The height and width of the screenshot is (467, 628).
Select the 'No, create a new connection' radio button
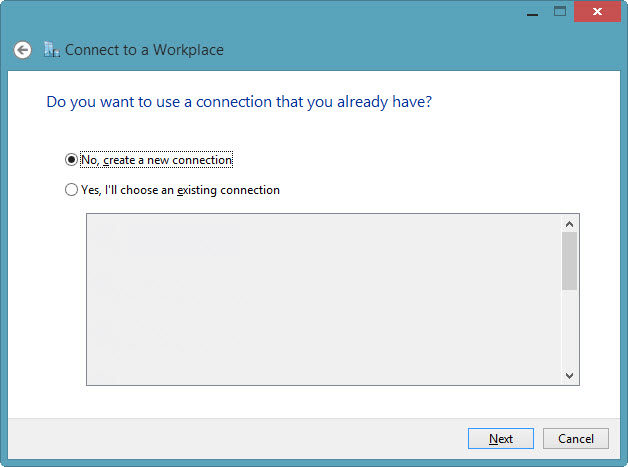[71, 159]
